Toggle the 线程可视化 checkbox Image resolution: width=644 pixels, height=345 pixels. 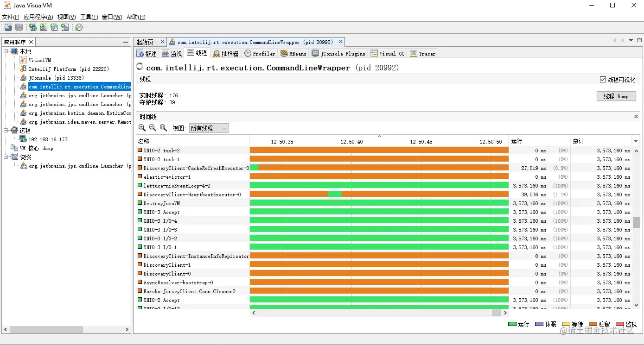(603, 80)
